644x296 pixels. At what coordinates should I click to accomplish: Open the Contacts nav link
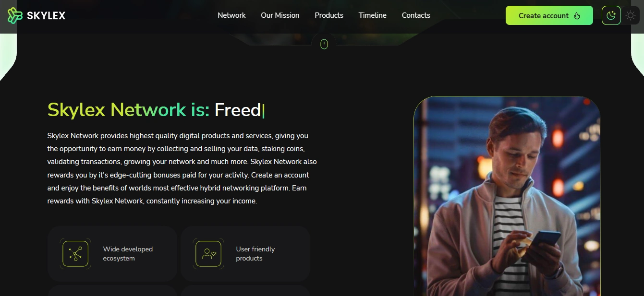[416, 15]
